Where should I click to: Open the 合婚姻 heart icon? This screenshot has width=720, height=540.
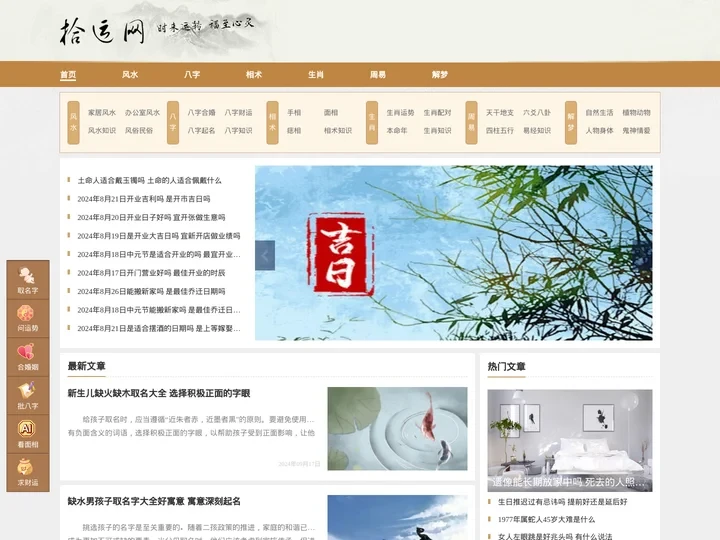(28, 357)
